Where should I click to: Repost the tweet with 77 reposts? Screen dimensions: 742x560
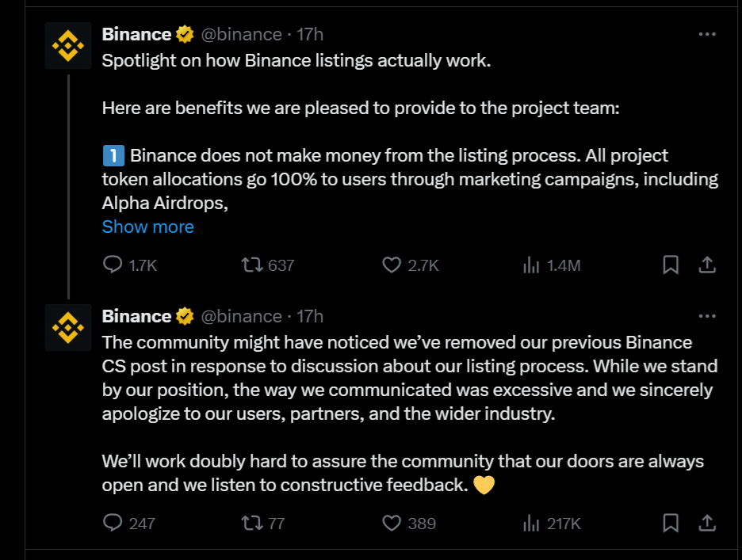click(251, 523)
